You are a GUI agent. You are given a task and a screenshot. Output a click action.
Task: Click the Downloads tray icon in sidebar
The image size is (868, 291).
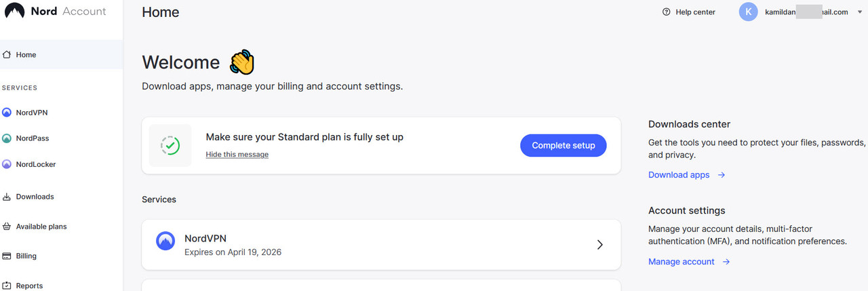7,197
